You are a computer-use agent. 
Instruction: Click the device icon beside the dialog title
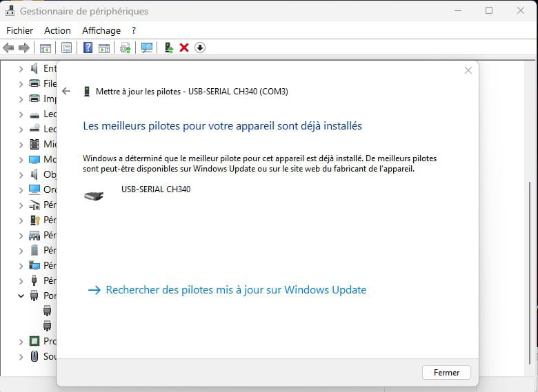click(87, 92)
